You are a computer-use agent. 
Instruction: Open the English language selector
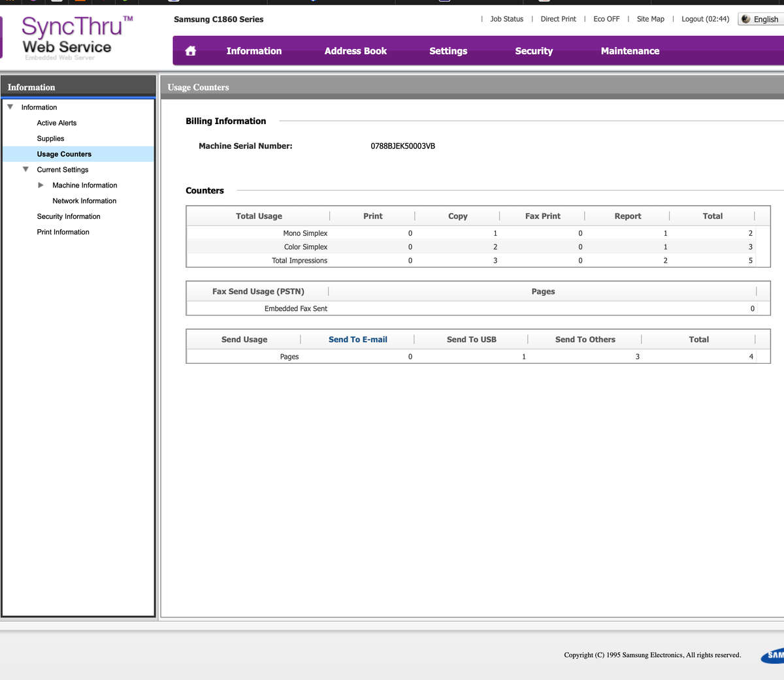pyautogui.click(x=760, y=19)
